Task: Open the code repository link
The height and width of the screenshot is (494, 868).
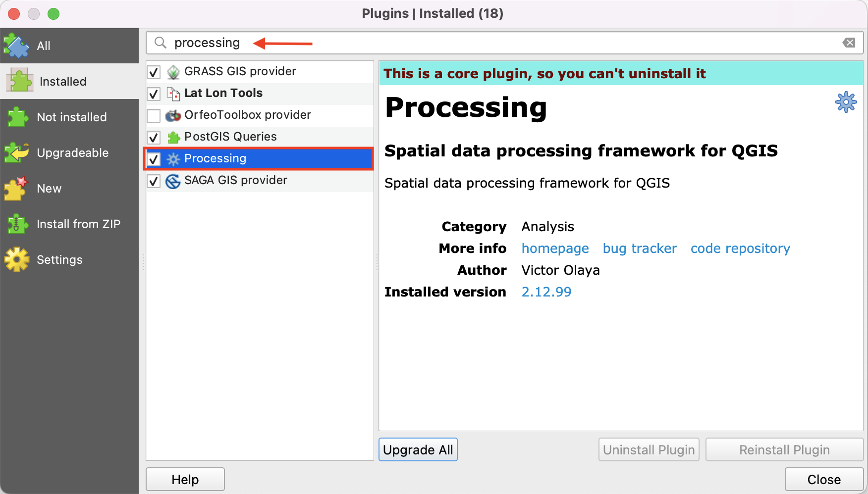Action: pos(740,248)
